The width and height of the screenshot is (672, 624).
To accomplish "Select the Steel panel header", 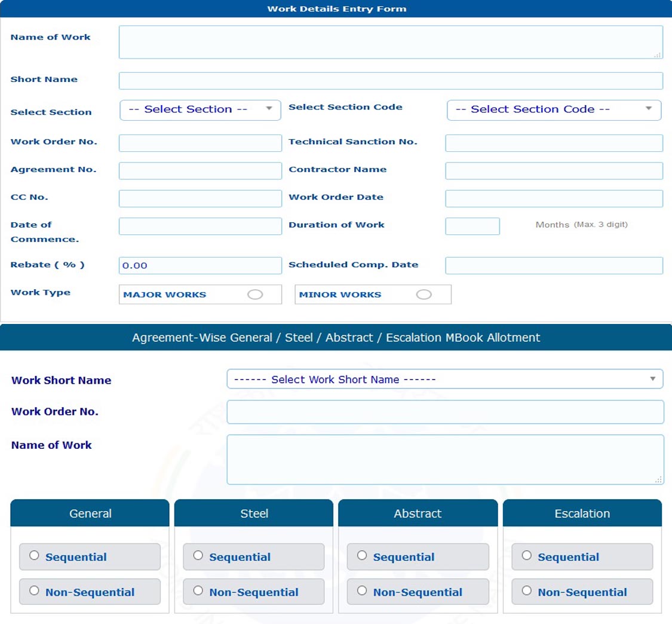I will pos(253,513).
